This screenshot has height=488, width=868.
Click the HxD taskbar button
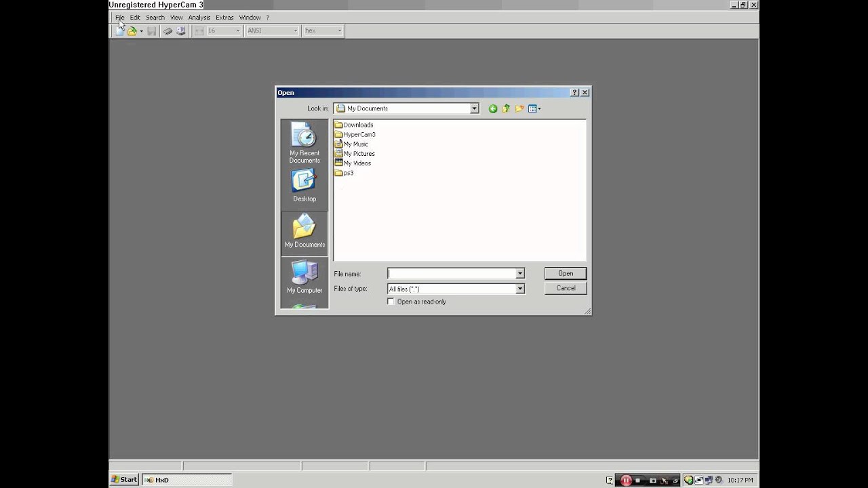coord(186,480)
